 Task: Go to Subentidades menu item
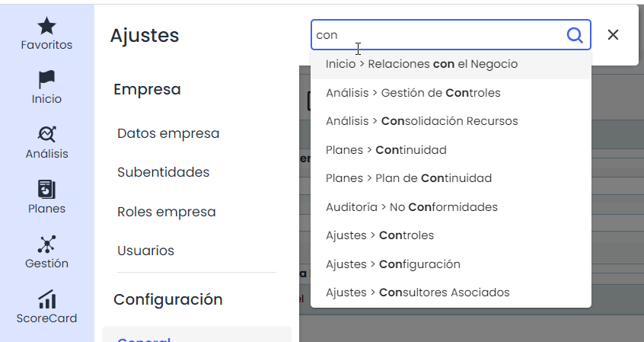(163, 172)
